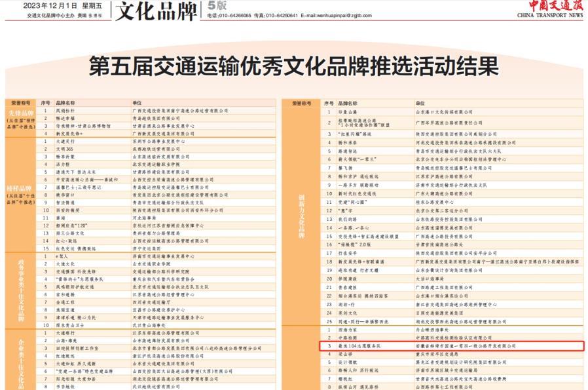Click the unit 四川省交通运输厅
Screen dimensions: 588x390
tap(151, 302)
